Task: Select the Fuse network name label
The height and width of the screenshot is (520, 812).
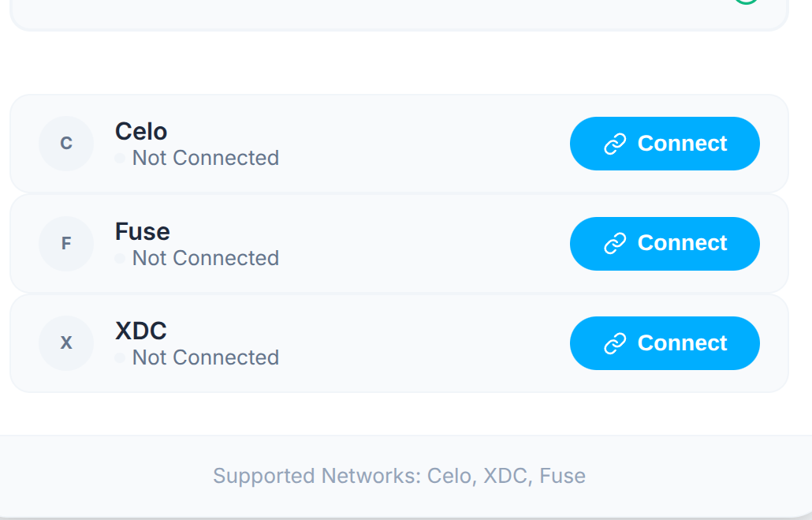Action: coord(143,231)
